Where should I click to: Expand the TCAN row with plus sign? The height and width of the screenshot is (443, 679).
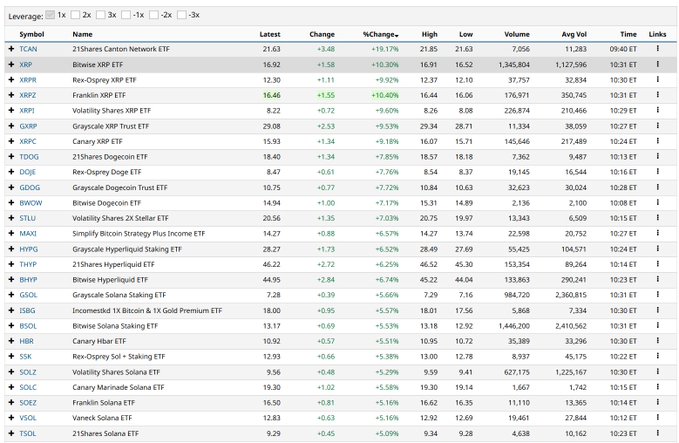11,49
